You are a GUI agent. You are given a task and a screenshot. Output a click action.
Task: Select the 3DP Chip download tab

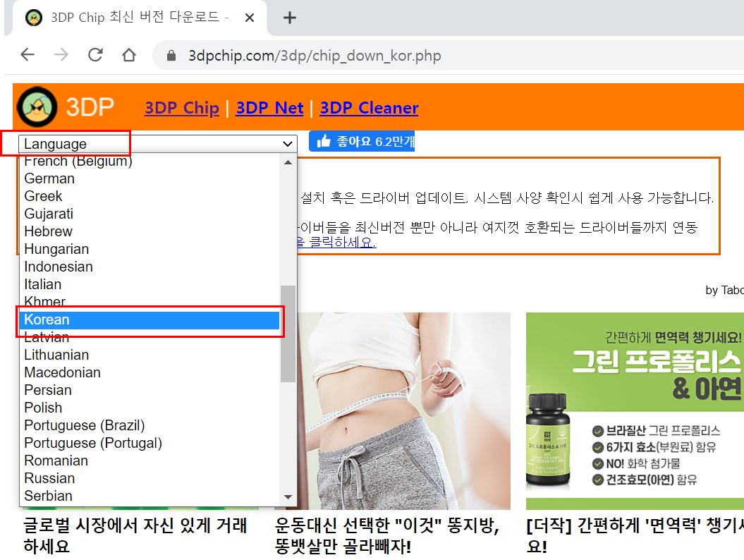tap(140, 18)
